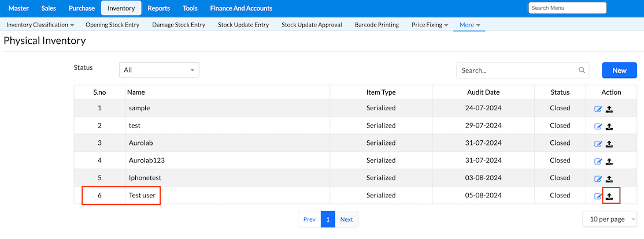Screen dimensions: 644x239
Task: Switch to Finance And Accounts menu
Action: (241, 8)
